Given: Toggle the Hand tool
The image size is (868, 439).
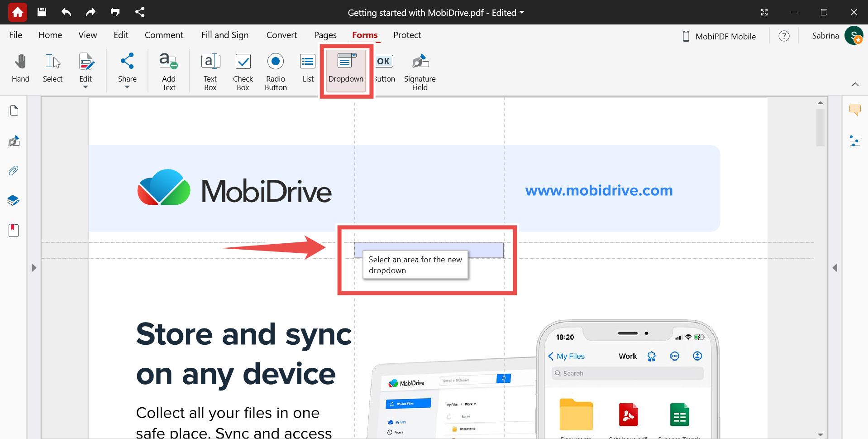Looking at the screenshot, I should [20, 68].
